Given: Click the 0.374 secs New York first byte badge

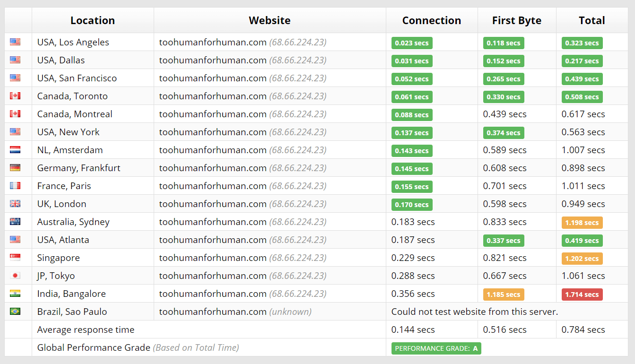Looking at the screenshot, I should (x=504, y=133).
